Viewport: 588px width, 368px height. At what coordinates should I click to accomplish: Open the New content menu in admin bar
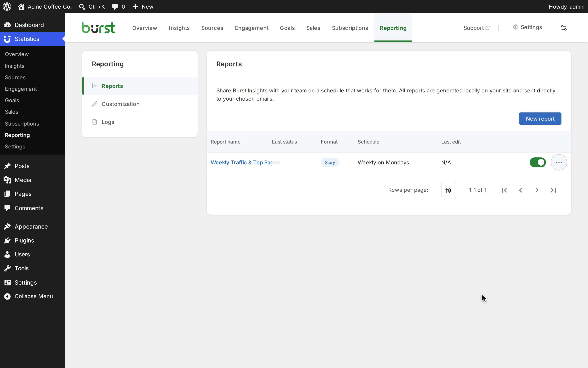[143, 7]
